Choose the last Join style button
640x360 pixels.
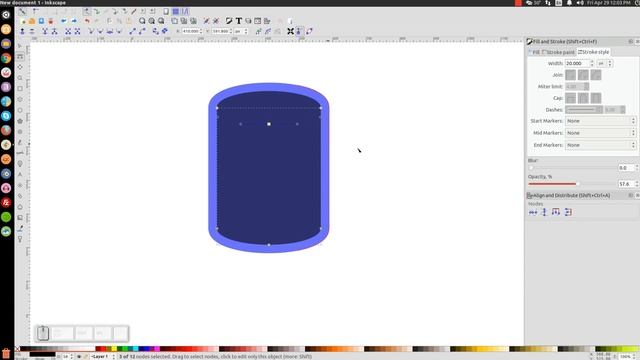pos(596,75)
